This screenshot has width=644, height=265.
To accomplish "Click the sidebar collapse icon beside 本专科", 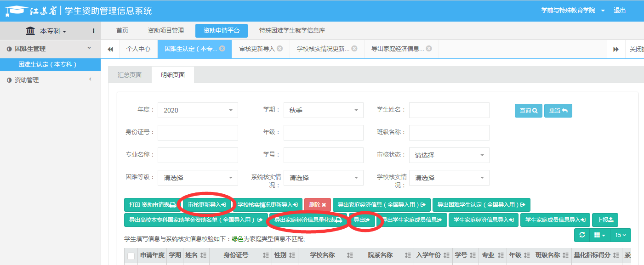I will [93, 31].
